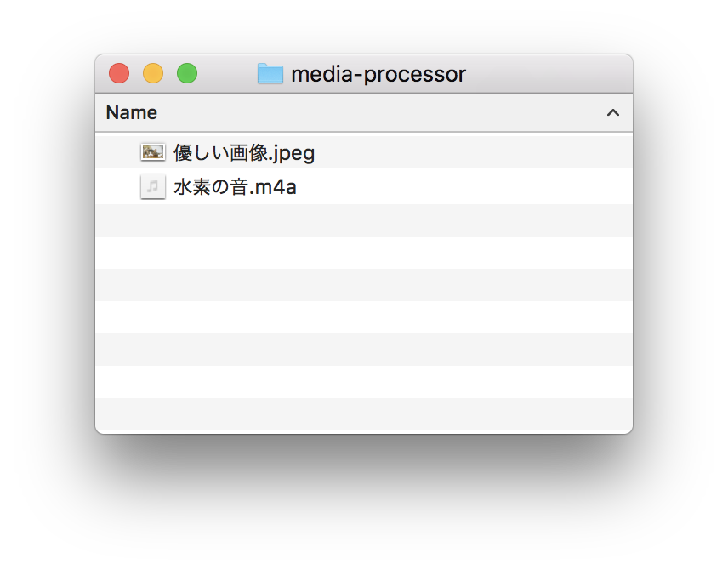Click the empty area right of 水素の音.m4a name
The width and height of the screenshot is (728, 570).
tap(464, 187)
